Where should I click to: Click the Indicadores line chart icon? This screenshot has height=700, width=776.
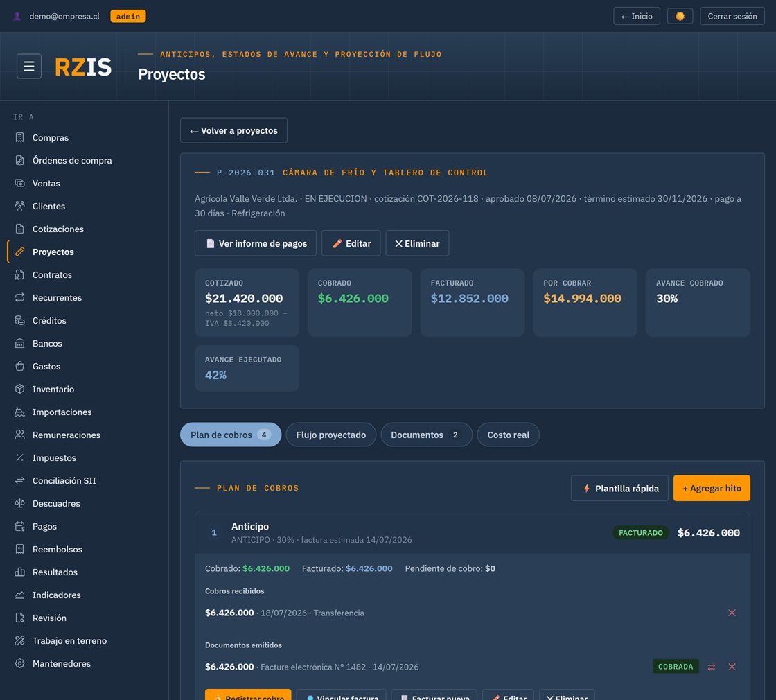20,595
